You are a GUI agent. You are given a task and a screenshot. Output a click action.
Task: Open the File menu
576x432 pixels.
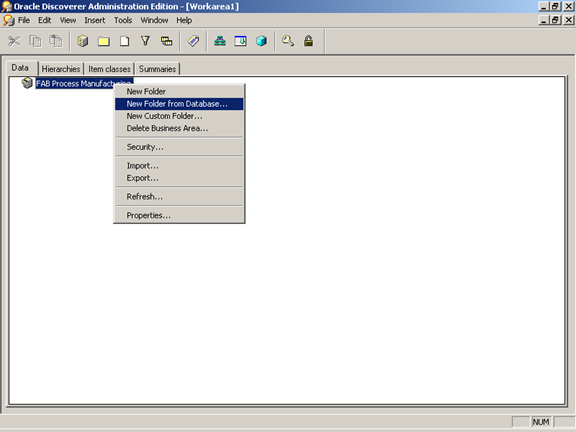tap(24, 20)
